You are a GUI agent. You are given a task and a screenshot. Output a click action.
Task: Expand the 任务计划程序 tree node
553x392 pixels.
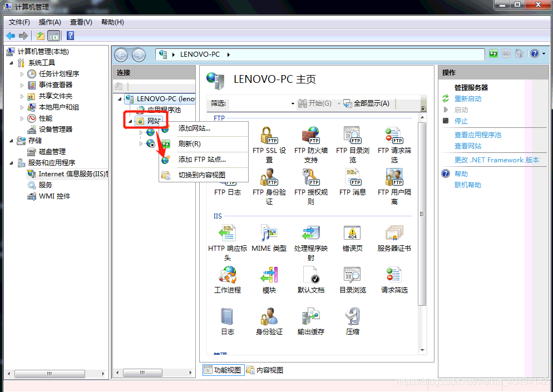(x=22, y=74)
